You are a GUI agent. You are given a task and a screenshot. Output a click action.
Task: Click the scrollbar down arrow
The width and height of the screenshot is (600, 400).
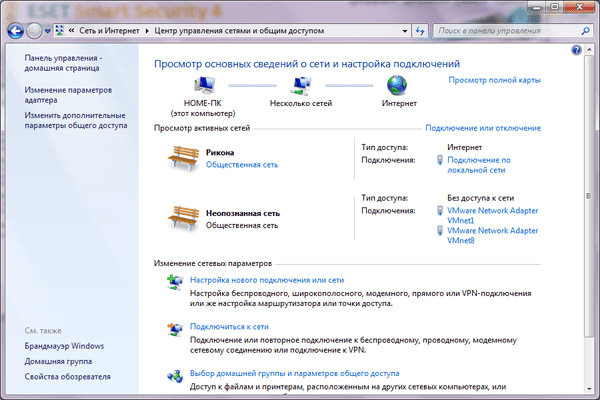click(589, 389)
